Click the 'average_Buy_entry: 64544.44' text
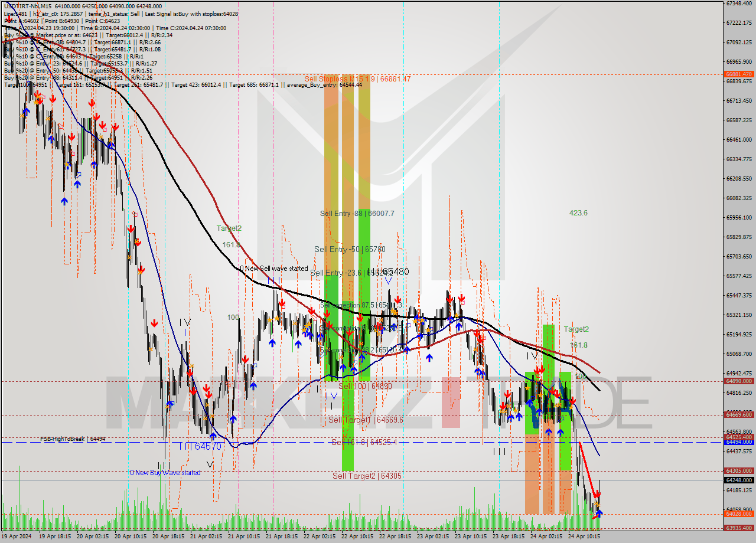Screen dimensions: 756x543 (324, 84)
